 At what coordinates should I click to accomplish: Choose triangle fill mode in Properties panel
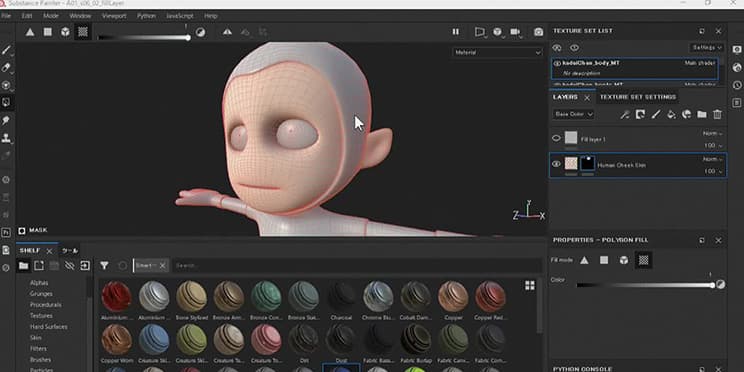pos(584,260)
